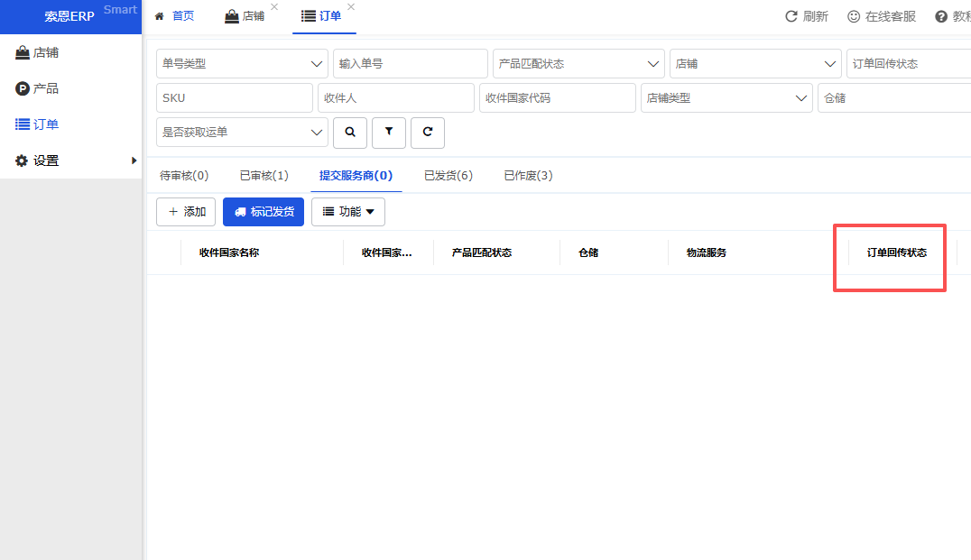The width and height of the screenshot is (971, 560).
Task: Open 订单回传状态 dropdown filter
Action: (909, 64)
